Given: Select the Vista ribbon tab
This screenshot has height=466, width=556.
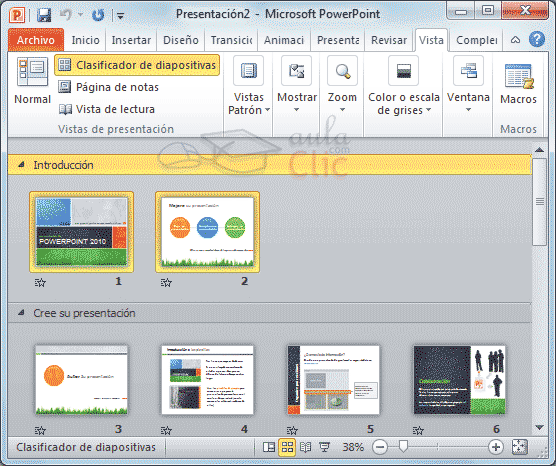Looking at the screenshot, I should pyautogui.click(x=431, y=40).
